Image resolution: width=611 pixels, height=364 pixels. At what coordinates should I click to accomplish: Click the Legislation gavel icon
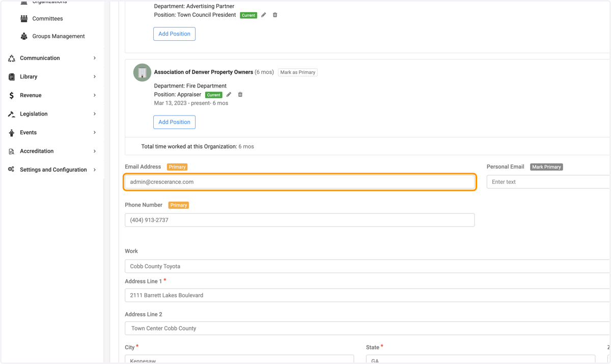pos(12,114)
